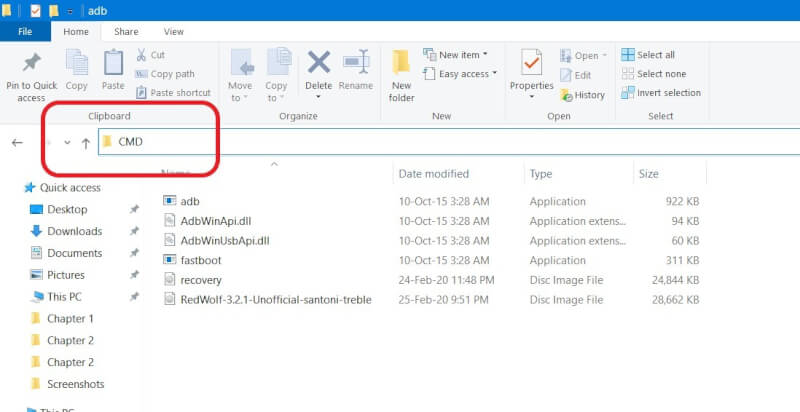Click the fastboot file icon
Image resolution: width=800 pixels, height=412 pixels.
click(x=169, y=260)
